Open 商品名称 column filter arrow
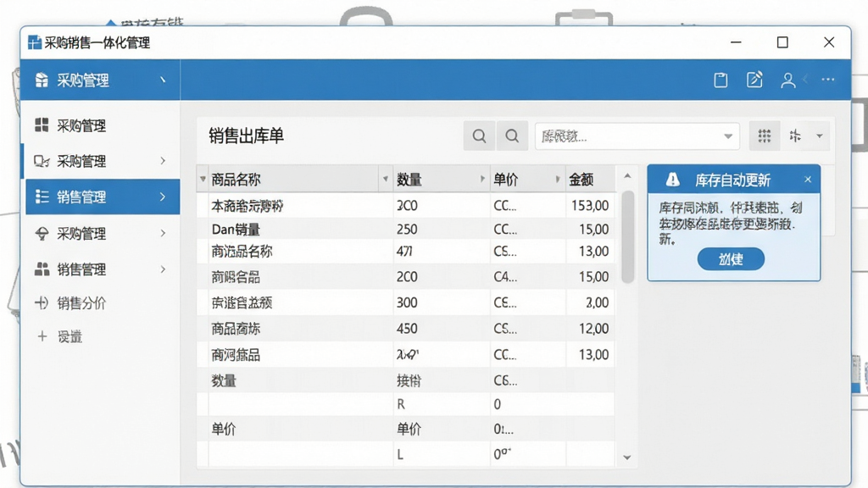868x488 pixels. (x=386, y=180)
